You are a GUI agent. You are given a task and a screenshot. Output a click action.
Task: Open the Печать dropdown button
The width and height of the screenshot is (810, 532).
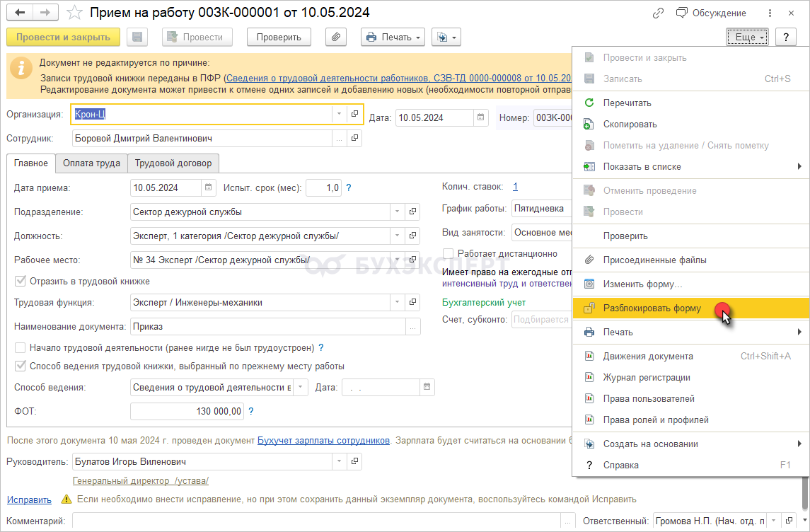coord(392,37)
